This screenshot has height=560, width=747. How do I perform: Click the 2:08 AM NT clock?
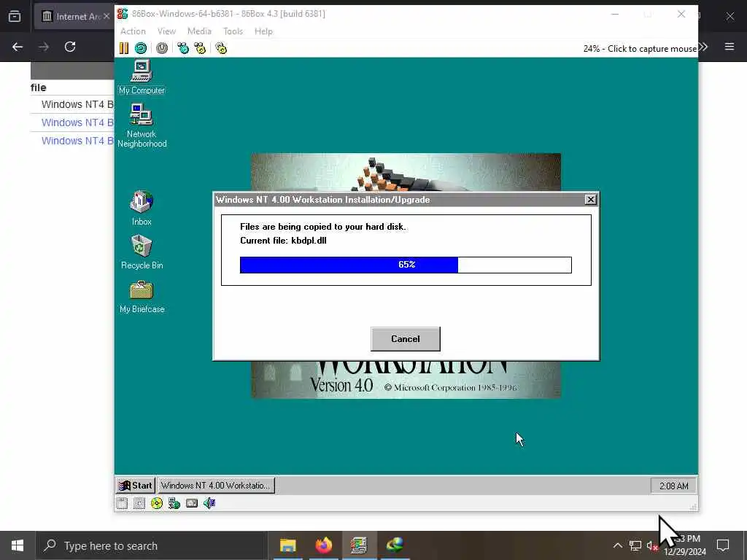673,486
